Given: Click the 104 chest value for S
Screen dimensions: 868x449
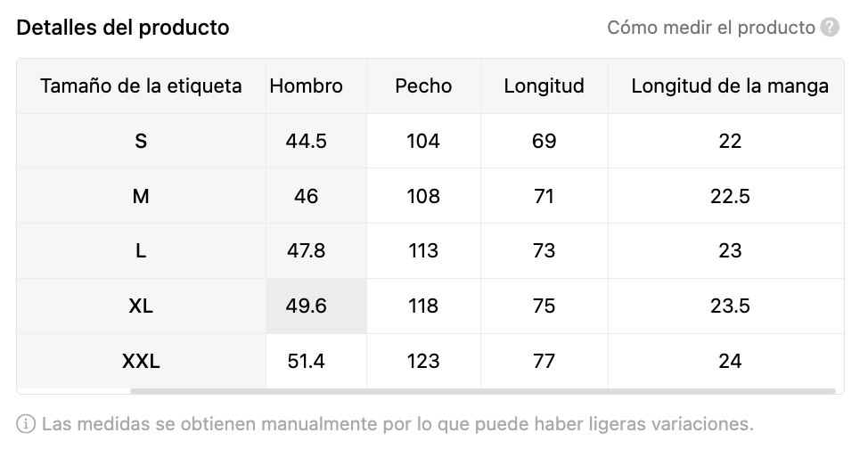Looking at the screenshot, I should (x=423, y=141).
